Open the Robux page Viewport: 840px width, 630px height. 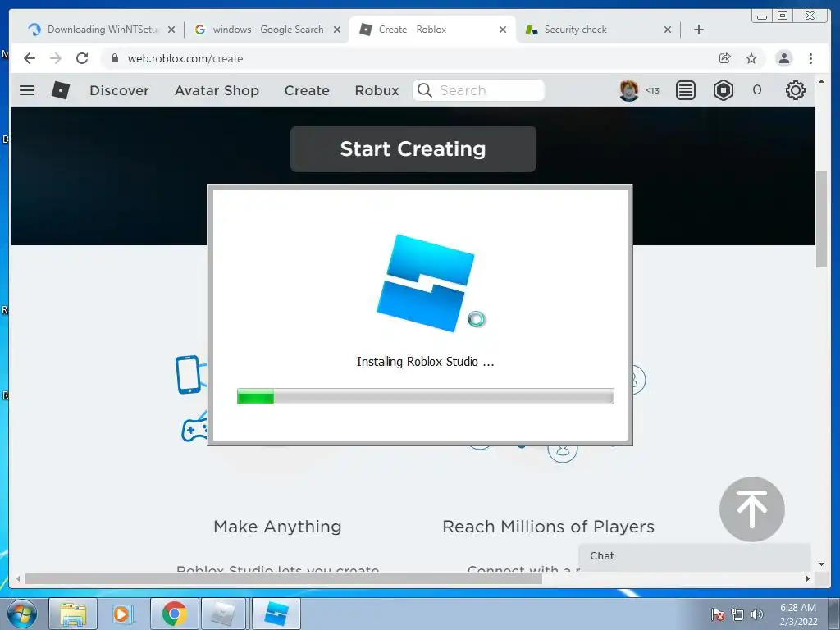(x=377, y=90)
